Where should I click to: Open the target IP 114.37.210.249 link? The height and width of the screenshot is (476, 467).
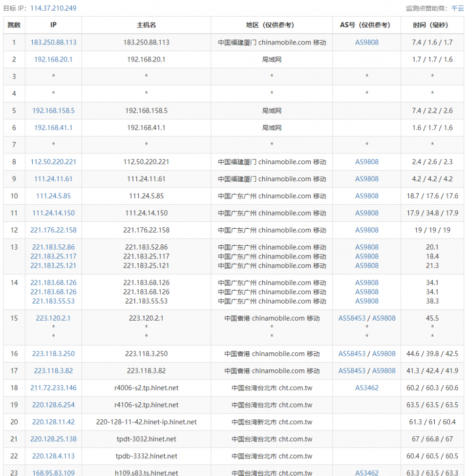[x=53, y=8]
